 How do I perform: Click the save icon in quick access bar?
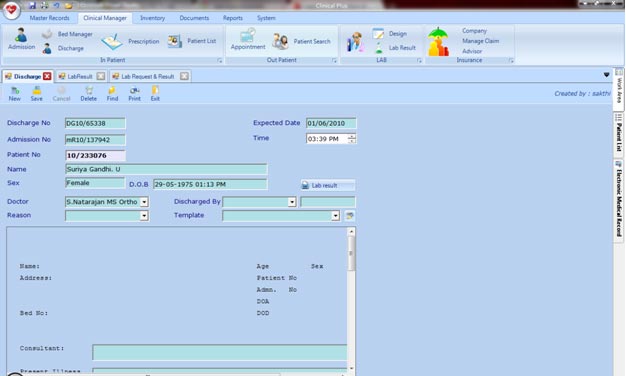(x=32, y=5)
